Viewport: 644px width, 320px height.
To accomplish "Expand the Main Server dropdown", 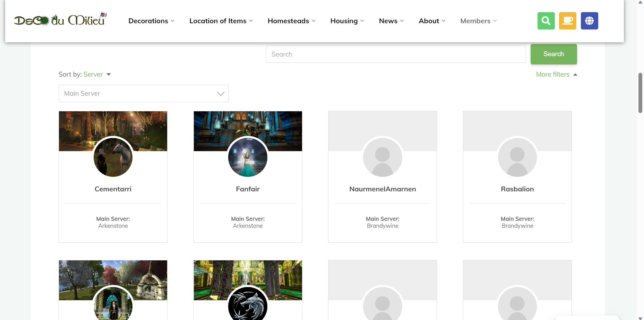I will point(143,94).
